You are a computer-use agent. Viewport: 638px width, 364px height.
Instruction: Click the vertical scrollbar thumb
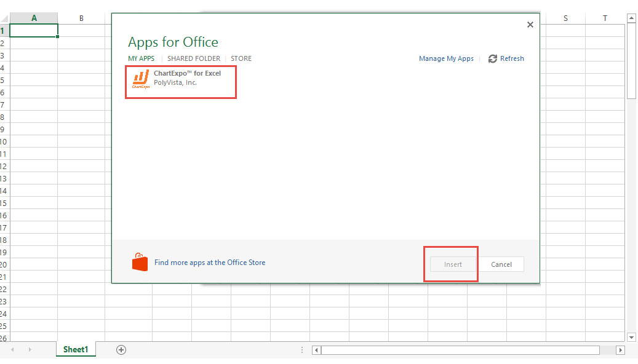(631, 61)
